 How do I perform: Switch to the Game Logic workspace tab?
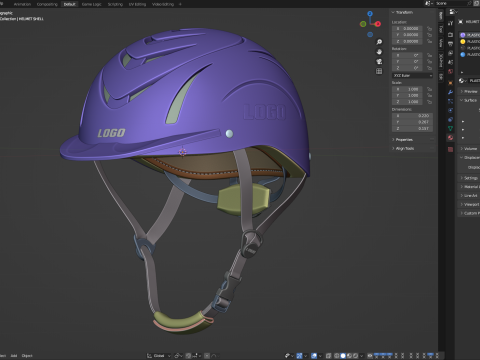[91, 4]
